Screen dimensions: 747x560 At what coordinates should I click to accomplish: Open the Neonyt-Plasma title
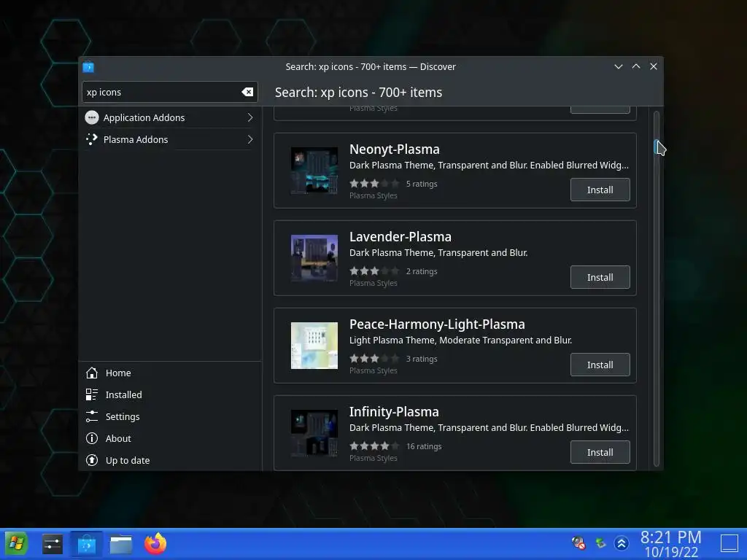(x=395, y=149)
